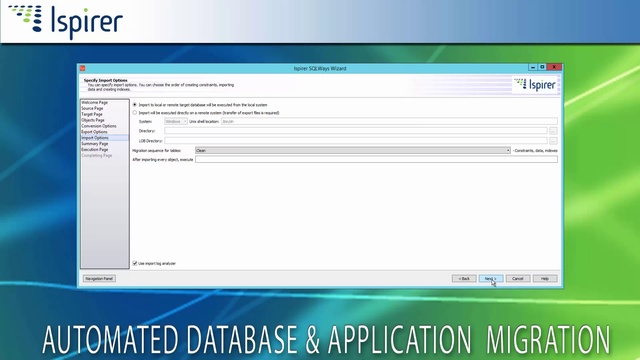Click the Navigation Panel button
This screenshot has height=360, width=640.
tap(99, 278)
